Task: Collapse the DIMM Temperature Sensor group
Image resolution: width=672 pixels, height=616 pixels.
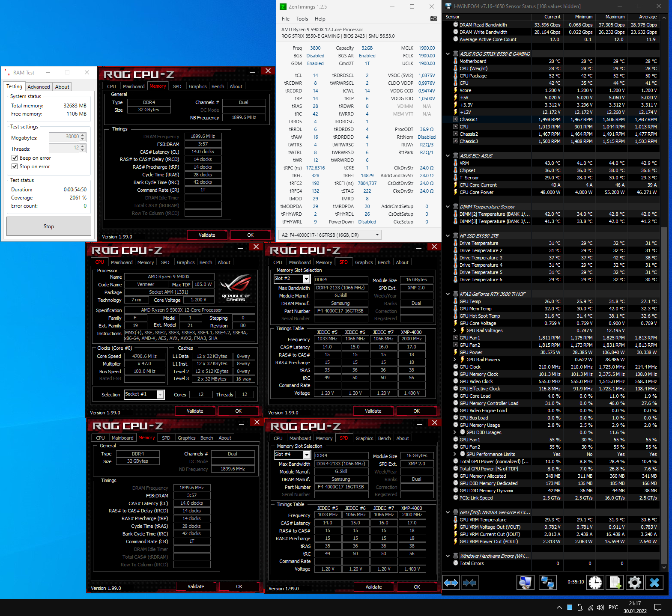Action: [x=448, y=207]
